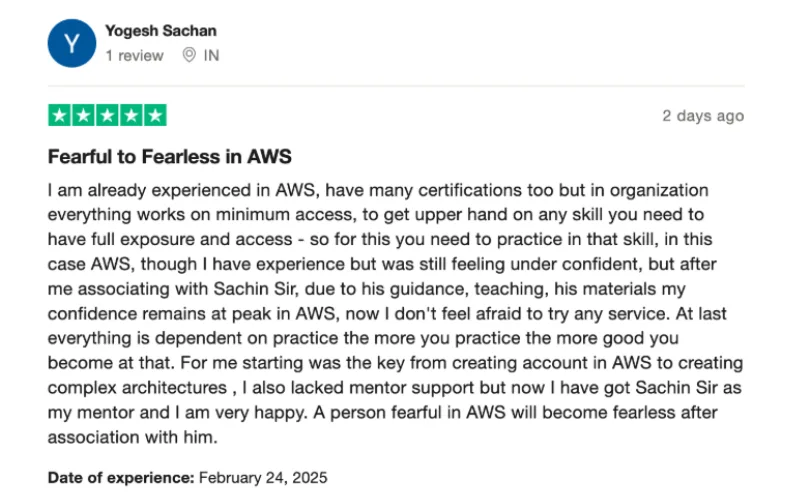Click the second green rating star
This screenshot has width=788, height=496.
(83, 115)
